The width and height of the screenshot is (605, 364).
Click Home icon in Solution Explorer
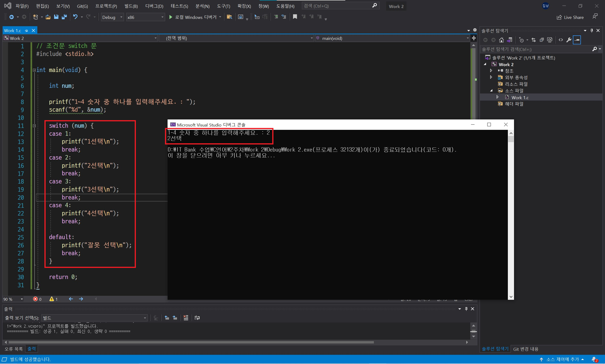coord(501,40)
